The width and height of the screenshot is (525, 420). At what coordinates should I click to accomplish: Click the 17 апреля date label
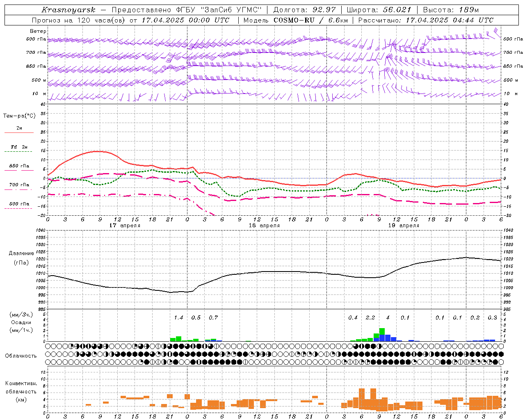[x=125, y=226]
